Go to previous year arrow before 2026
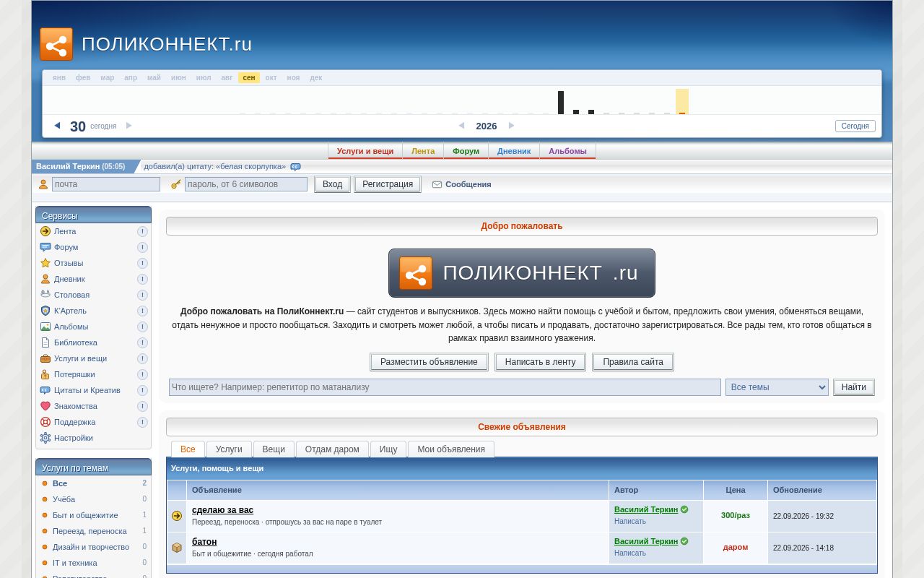The height and width of the screenshot is (578, 924). click(x=461, y=126)
